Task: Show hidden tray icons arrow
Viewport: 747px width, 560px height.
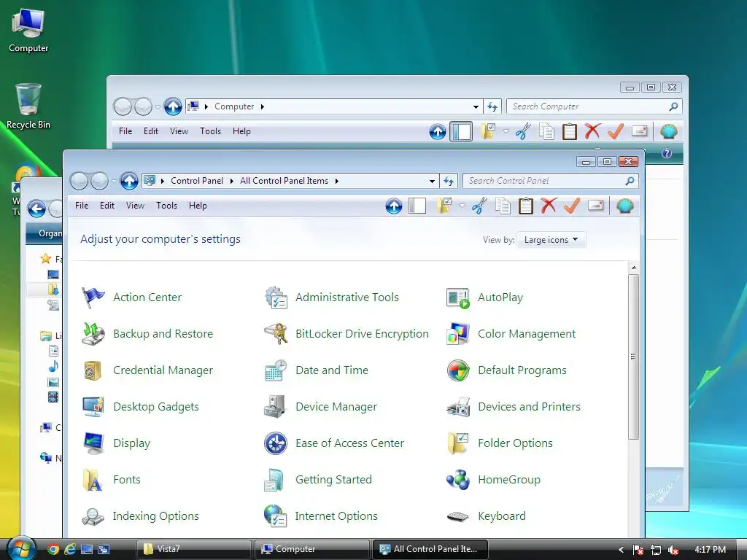Action: [621, 550]
